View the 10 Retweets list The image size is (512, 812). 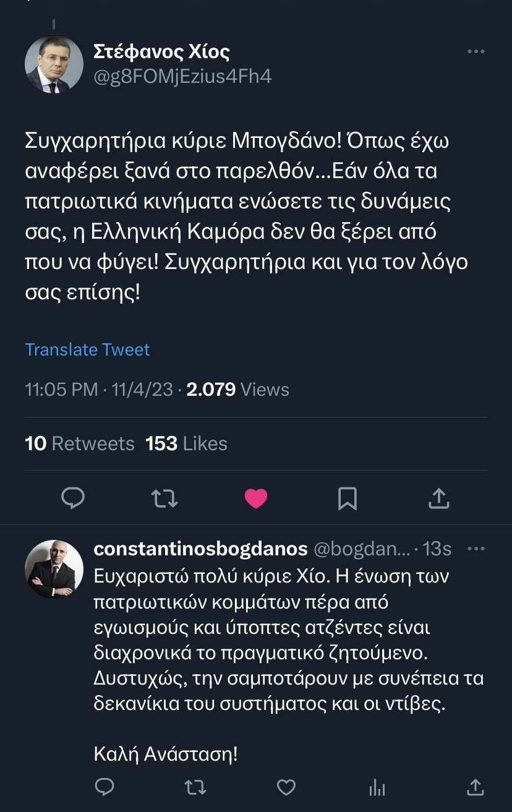pos(79,443)
